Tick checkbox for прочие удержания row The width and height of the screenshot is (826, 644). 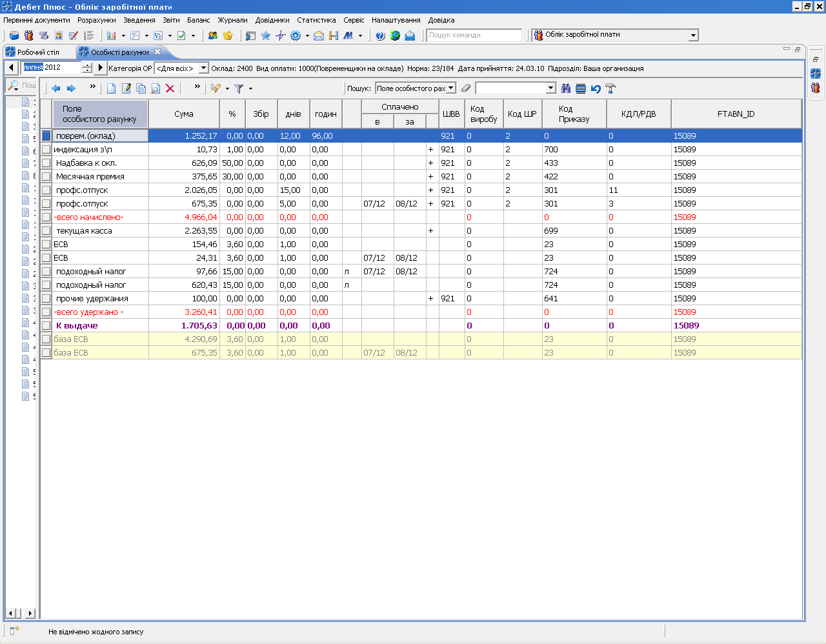(x=46, y=298)
